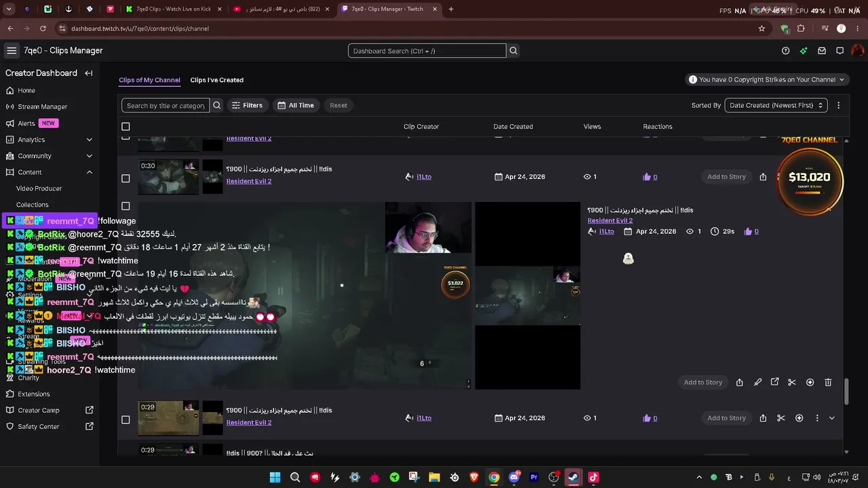This screenshot has width=868, height=488.
Task: Edit the expanded clip title with pencil
Action: click(x=757, y=382)
